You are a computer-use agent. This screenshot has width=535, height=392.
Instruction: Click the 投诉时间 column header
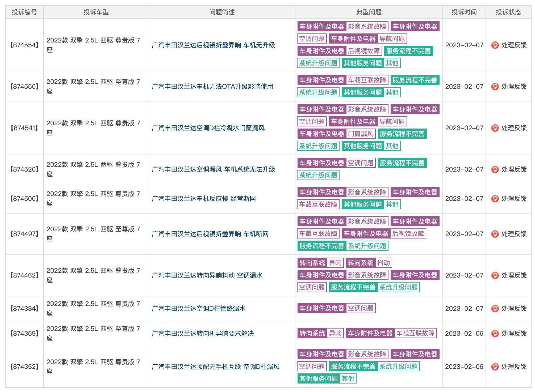point(464,12)
